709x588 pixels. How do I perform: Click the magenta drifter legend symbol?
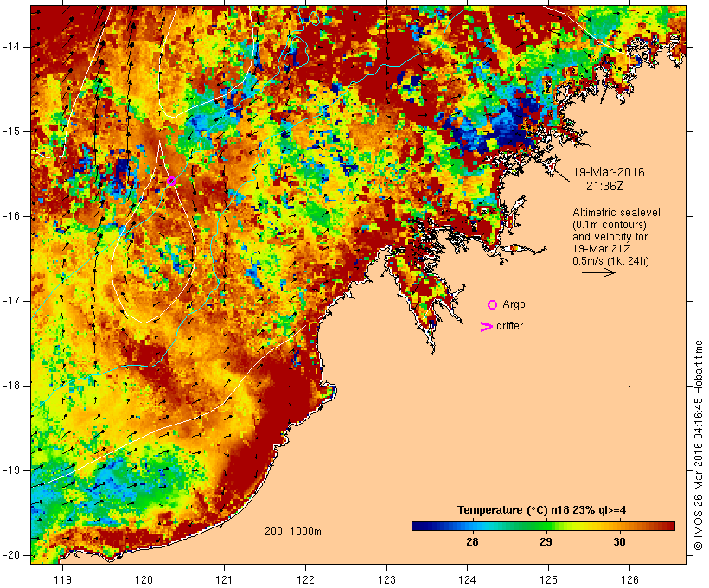[x=487, y=327]
